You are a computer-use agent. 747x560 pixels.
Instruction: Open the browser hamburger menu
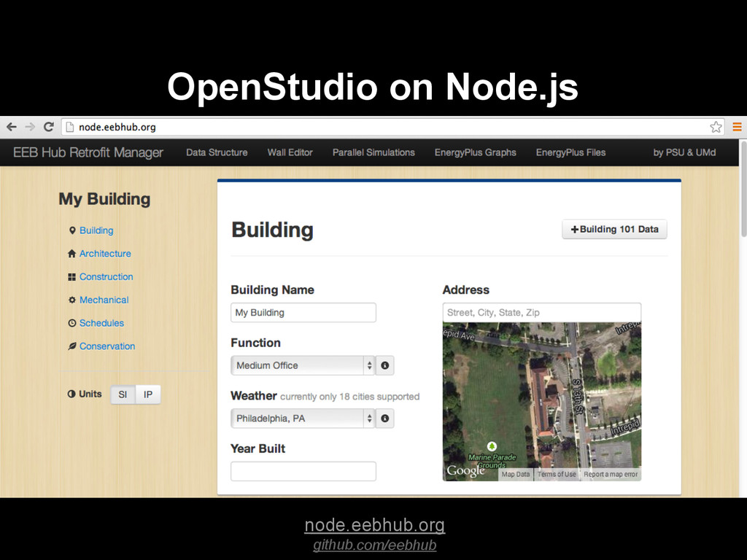click(x=737, y=127)
